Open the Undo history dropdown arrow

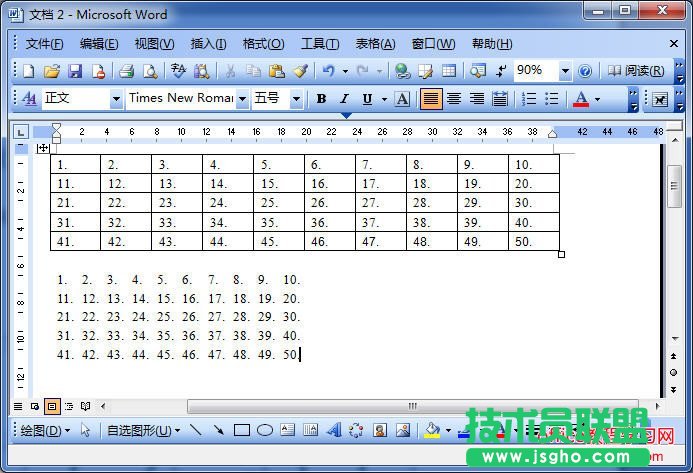coord(345,71)
